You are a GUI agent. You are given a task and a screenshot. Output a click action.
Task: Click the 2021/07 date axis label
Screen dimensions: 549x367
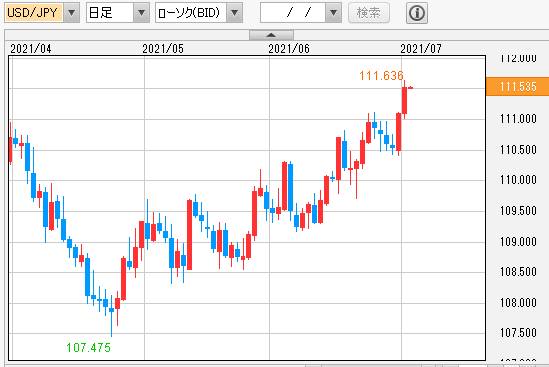point(421,49)
